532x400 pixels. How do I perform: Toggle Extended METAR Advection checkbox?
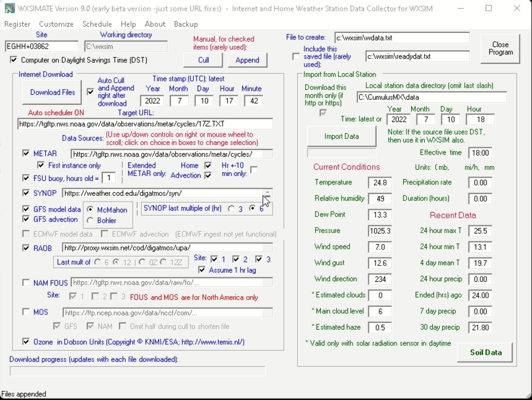208,175
